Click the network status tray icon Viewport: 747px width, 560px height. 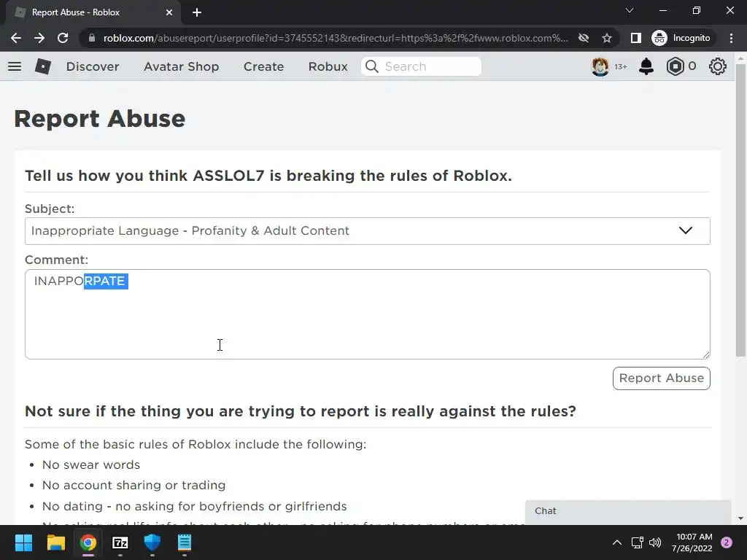point(637,542)
